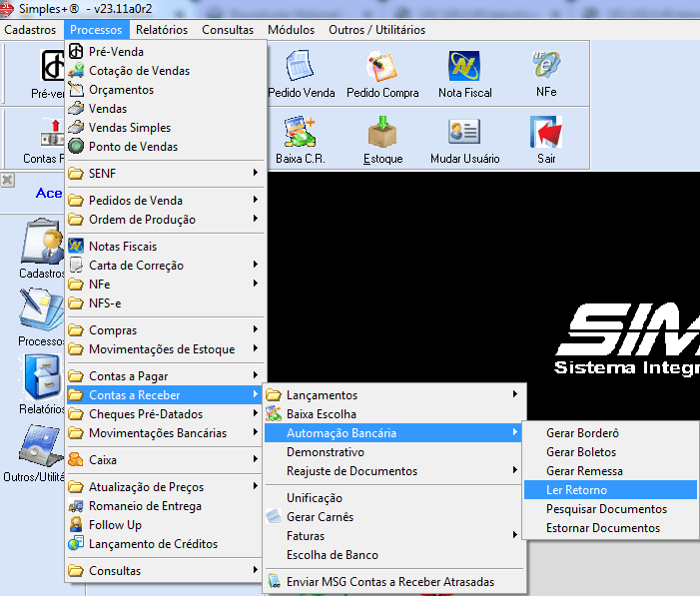Open the Estoque box icon
Screen dimensions: 700x596
[x=382, y=132]
